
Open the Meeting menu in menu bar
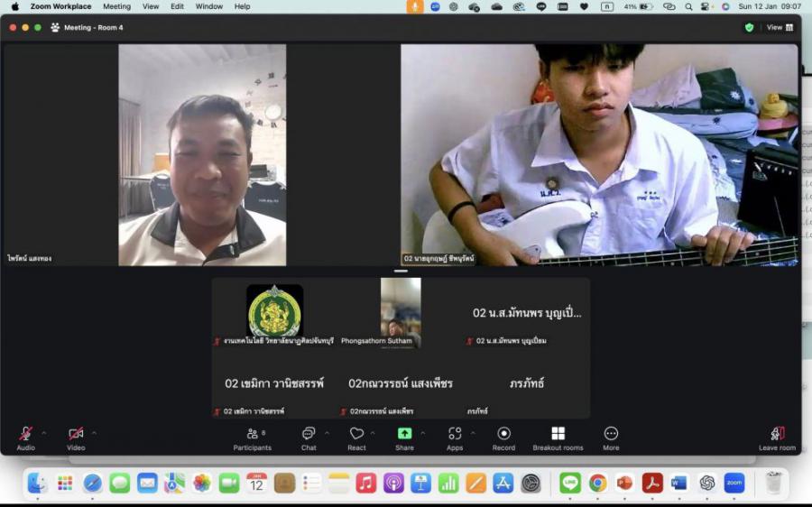click(116, 6)
